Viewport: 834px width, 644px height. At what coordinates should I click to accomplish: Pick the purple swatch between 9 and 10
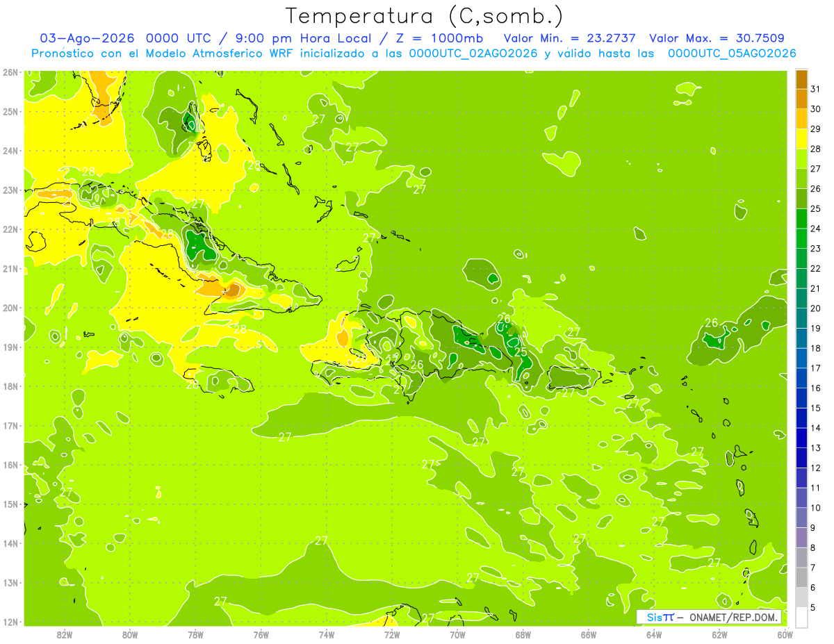click(x=801, y=518)
